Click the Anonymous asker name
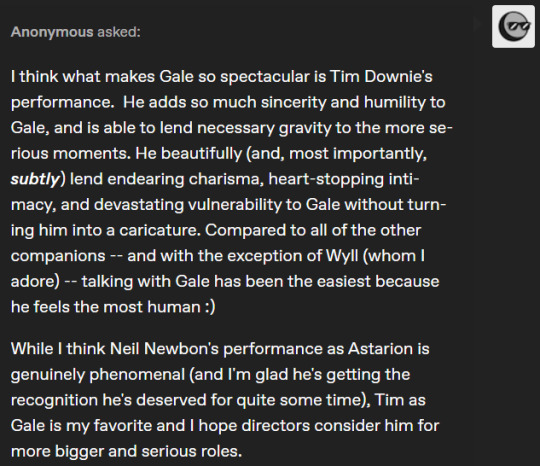 (52, 32)
